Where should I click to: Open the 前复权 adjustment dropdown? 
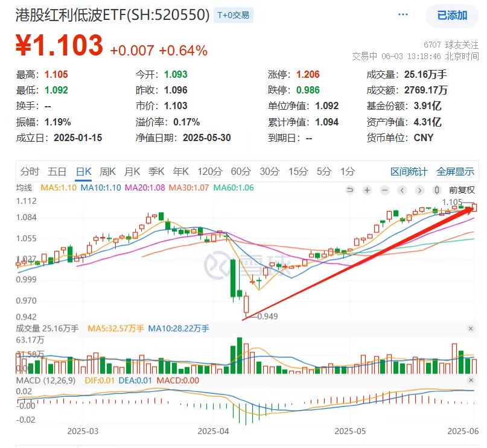pos(462,190)
